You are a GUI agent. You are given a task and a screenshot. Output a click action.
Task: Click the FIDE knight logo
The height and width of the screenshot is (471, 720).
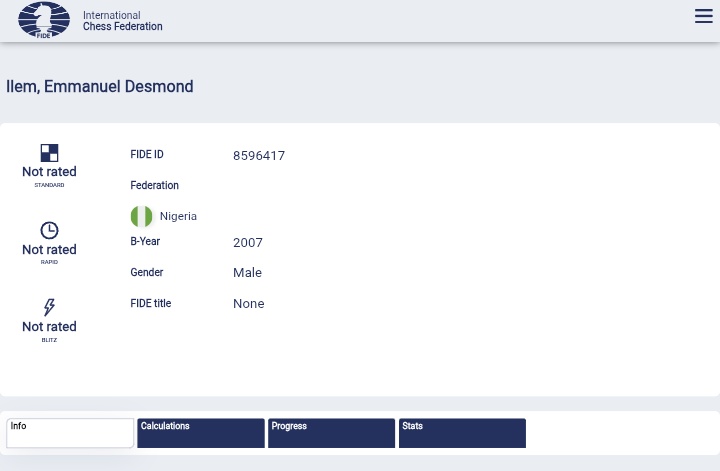[x=44, y=20]
